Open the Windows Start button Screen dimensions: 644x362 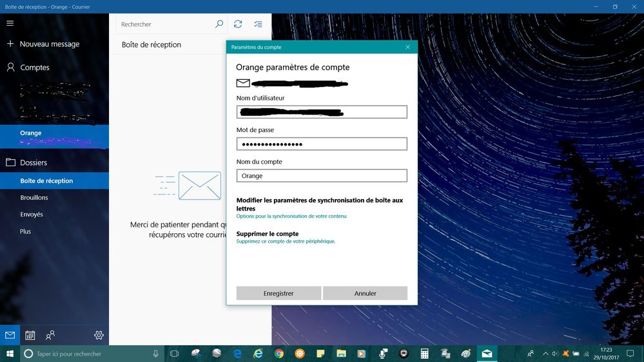(10, 354)
